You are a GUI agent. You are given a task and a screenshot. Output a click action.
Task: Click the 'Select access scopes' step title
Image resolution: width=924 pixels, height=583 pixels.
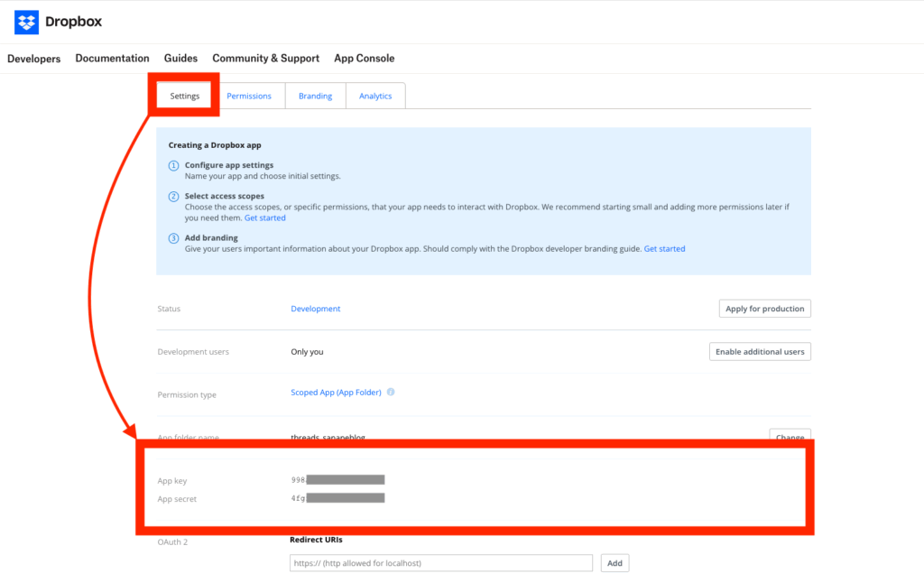point(224,196)
